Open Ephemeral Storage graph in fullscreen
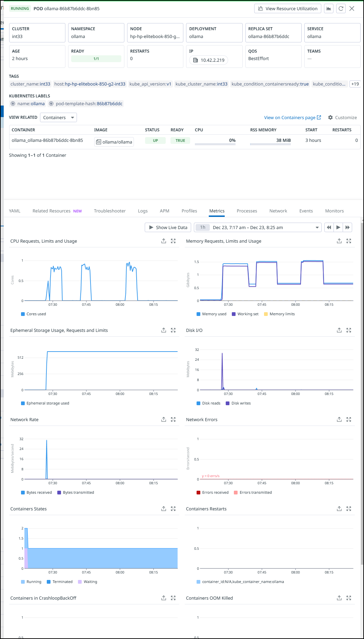Screen dimensions: 364x639 point(173,330)
